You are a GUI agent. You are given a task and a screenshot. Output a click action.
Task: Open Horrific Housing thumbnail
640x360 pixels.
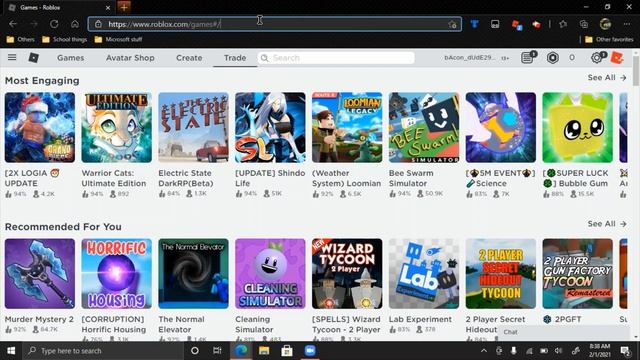click(x=117, y=273)
